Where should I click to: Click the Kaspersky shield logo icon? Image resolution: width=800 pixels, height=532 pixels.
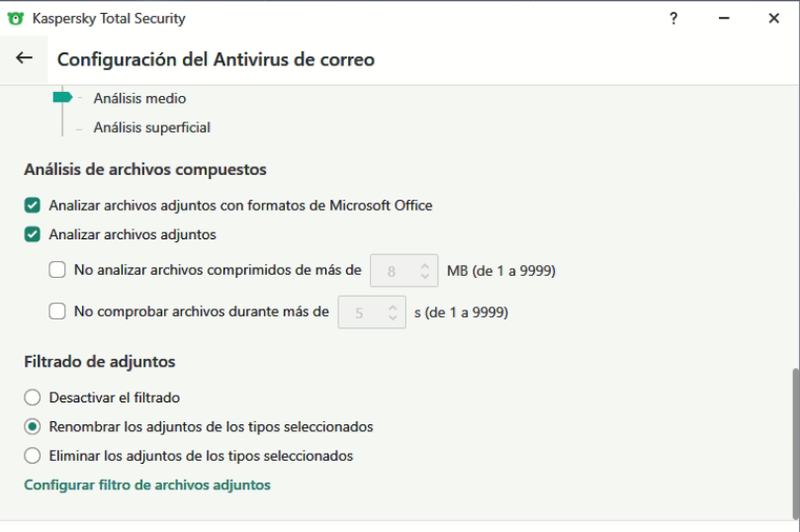(x=16, y=19)
